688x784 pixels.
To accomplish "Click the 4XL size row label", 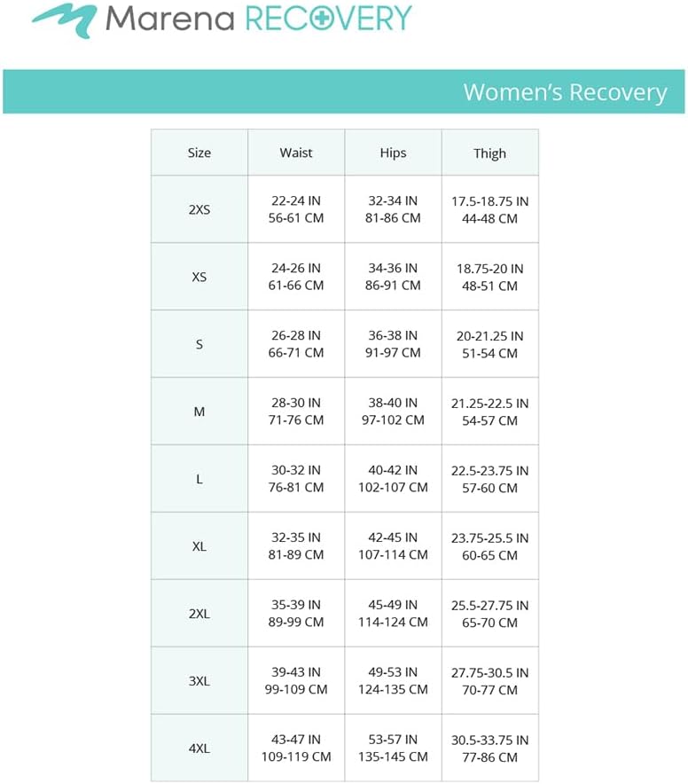I will [x=199, y=748].
